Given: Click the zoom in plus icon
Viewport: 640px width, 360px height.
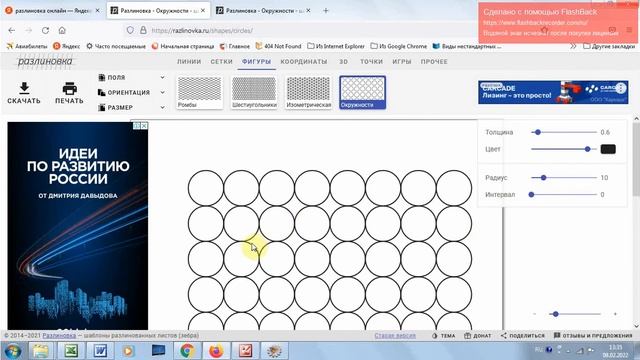Looking at the screenshot, I should (x=615, y=314).
